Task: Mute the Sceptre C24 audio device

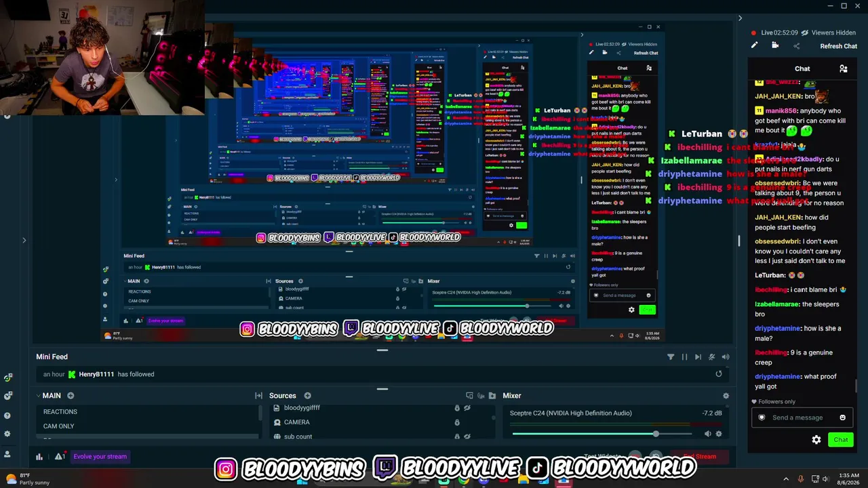Action: tap(707, 434)
